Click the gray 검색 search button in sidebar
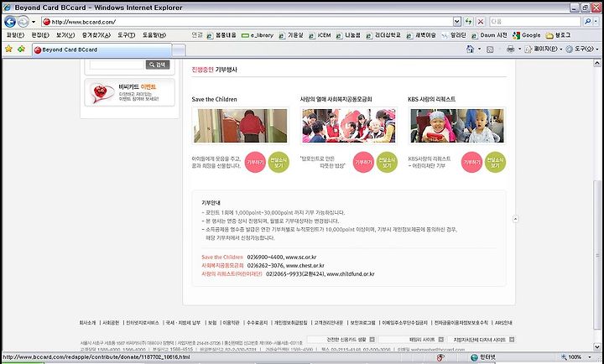 (x=158, y=65)
